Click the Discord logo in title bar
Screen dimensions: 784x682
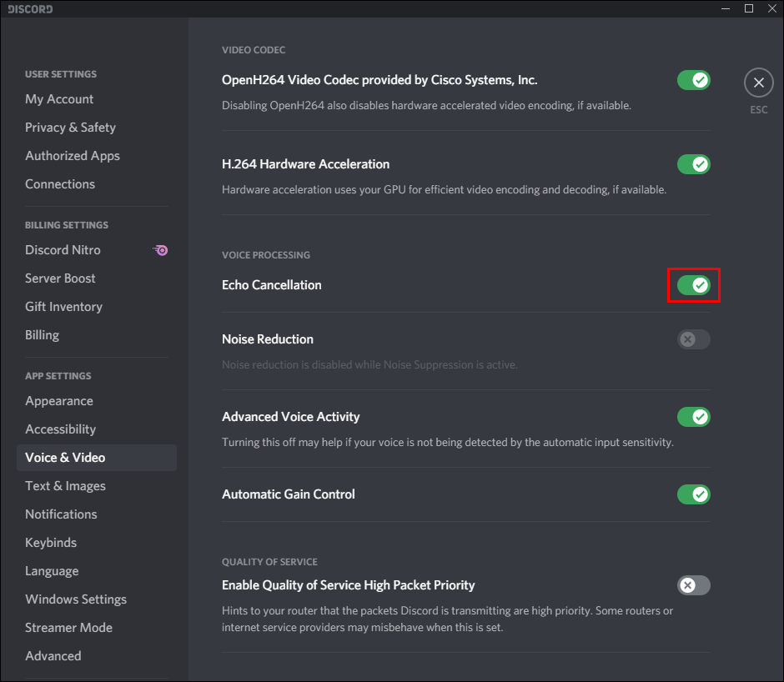pyautogui.click(x=31, y=9)
